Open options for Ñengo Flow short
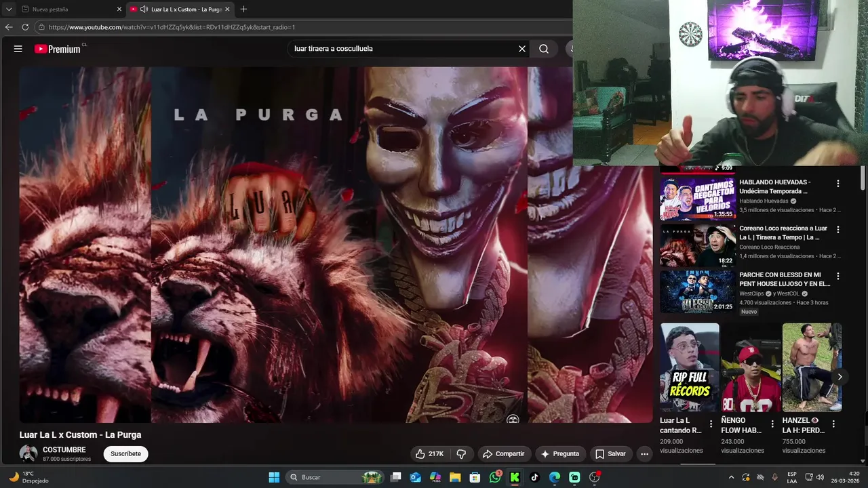The image size is (868, 488). point(772,424)
